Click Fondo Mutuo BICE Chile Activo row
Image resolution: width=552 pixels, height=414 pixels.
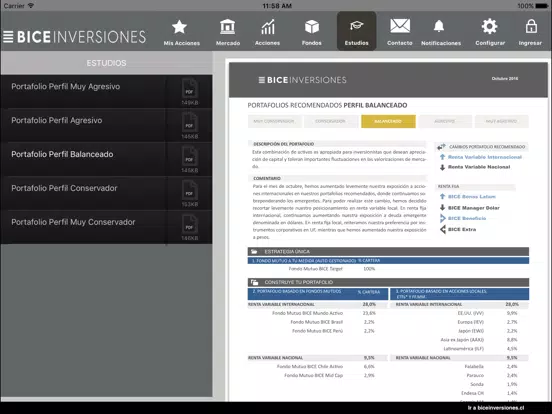click(x=326, y=366)
